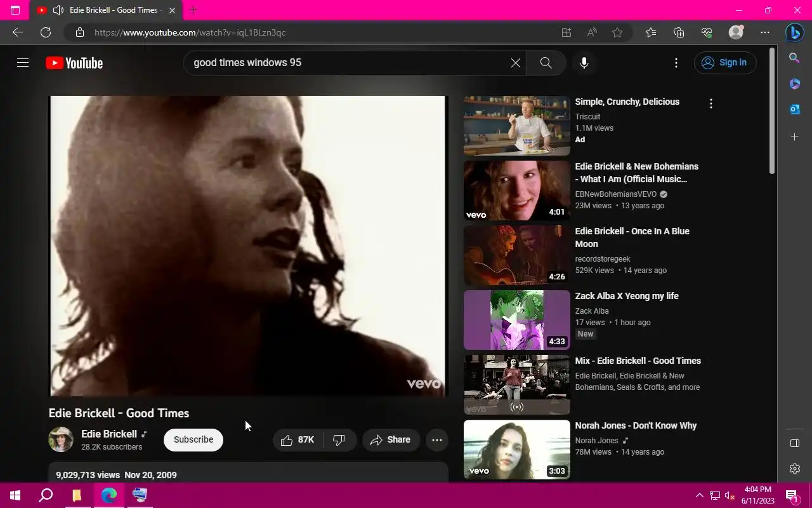The image size is (812, 508).
Task: Open Edge Settings and more menu
Action: [765, 32]
